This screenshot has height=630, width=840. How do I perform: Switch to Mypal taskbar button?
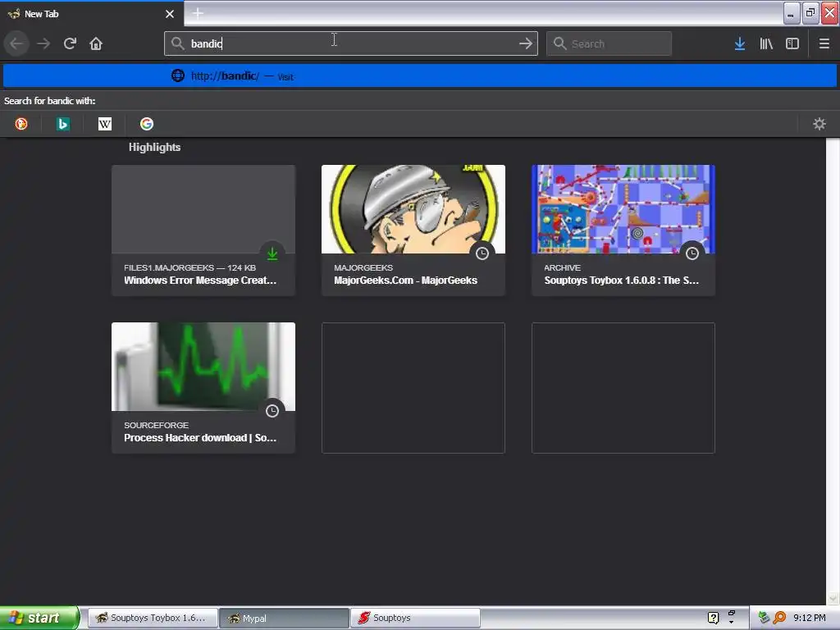284,619
